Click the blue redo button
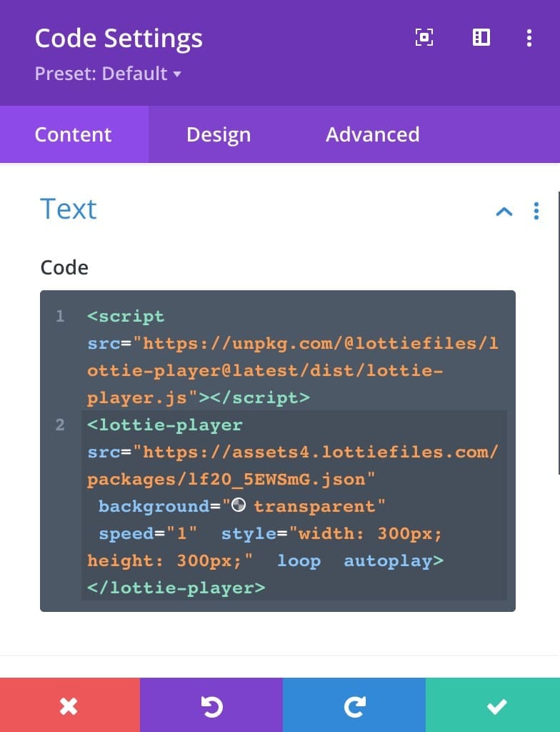 pyautogui.click(x=354, y=705)
